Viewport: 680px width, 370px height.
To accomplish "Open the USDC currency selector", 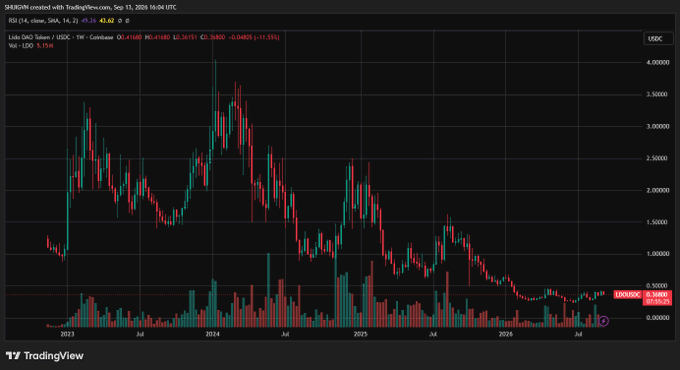I will [658, 39].
